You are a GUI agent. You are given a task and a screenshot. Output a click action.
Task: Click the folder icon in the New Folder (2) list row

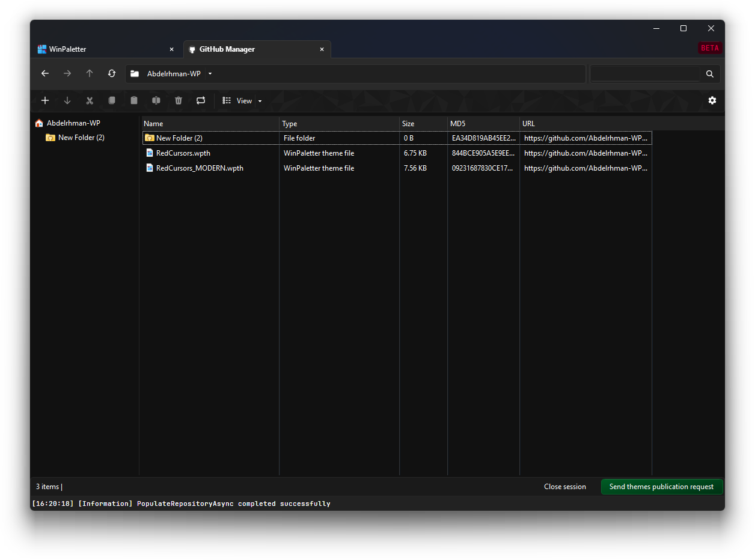click(150, 138)
